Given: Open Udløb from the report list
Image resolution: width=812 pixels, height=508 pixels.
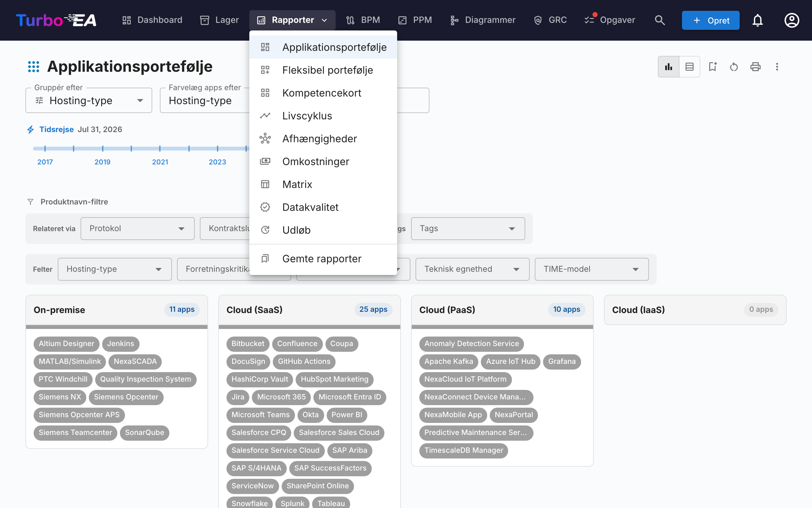Looking at the screenshot, I should point(323,230).
